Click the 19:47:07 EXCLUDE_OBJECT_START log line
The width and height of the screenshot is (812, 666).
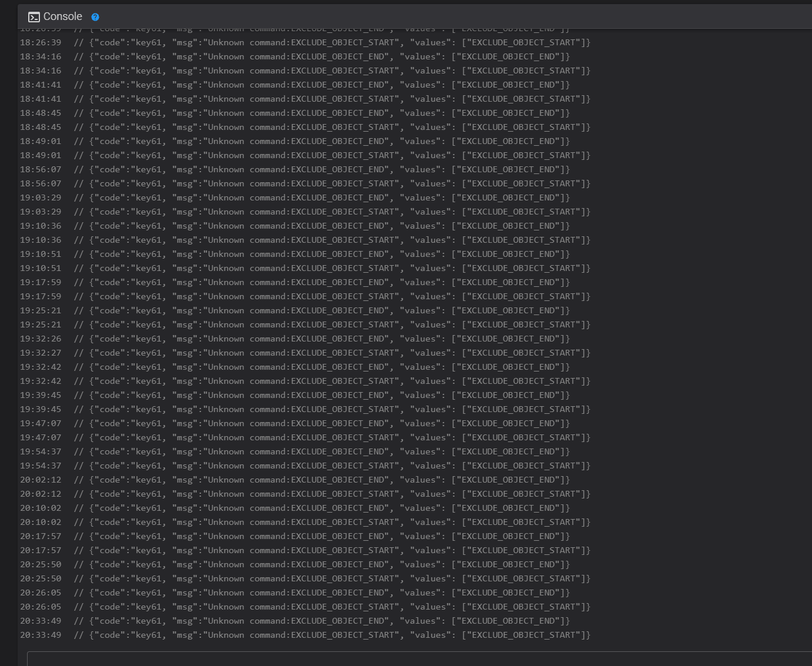tap(305, 437)
